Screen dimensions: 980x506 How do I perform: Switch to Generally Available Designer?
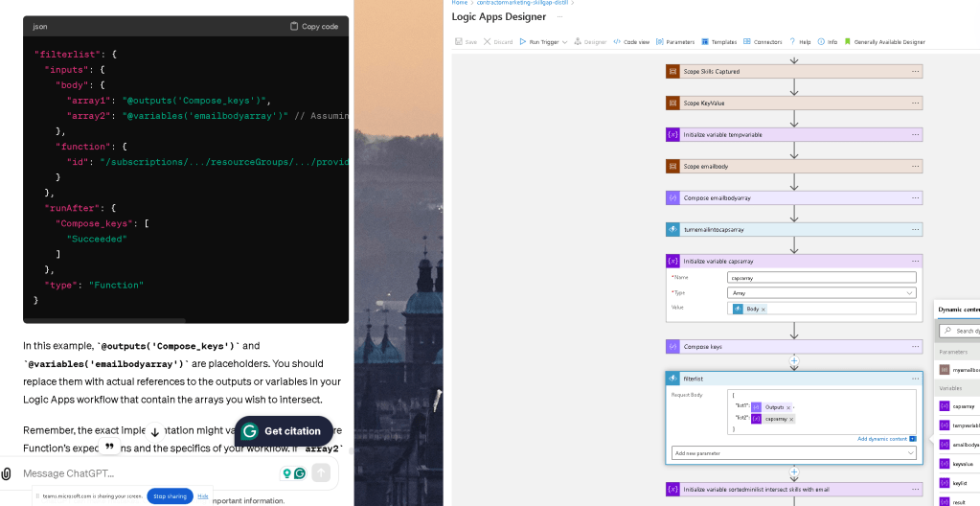coord(884,42)
